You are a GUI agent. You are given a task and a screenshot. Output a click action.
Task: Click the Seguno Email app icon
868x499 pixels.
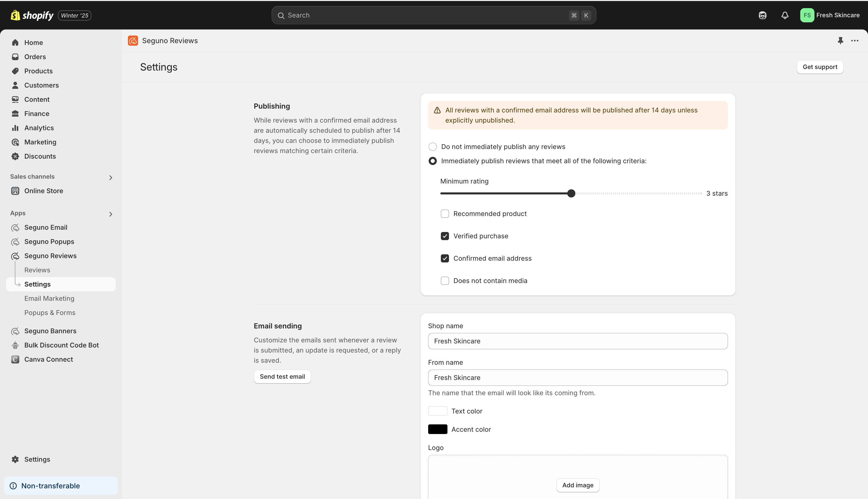coord(15,228)
